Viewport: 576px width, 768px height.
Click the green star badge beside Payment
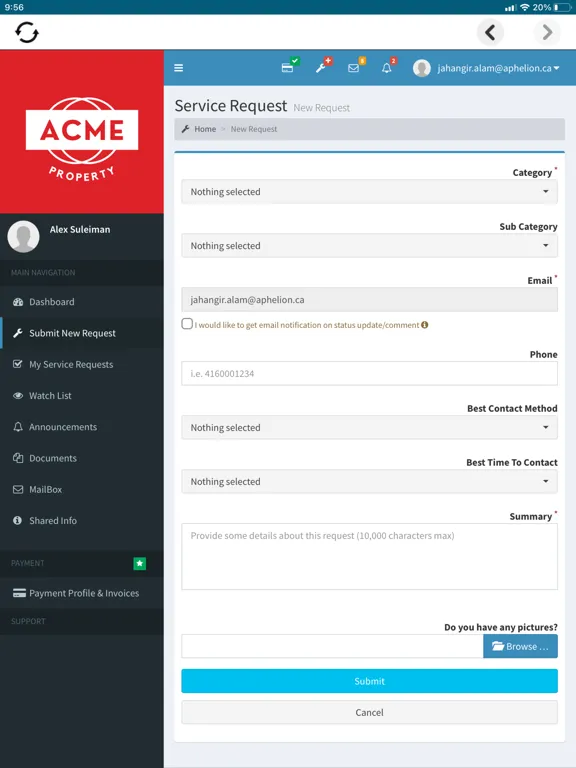tap(140, 563)
